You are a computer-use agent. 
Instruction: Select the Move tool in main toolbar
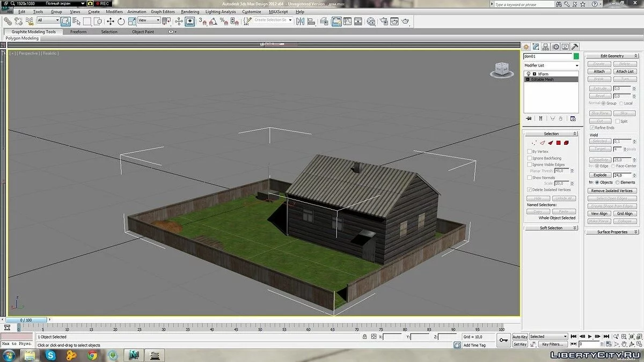(x=110, y=21)
